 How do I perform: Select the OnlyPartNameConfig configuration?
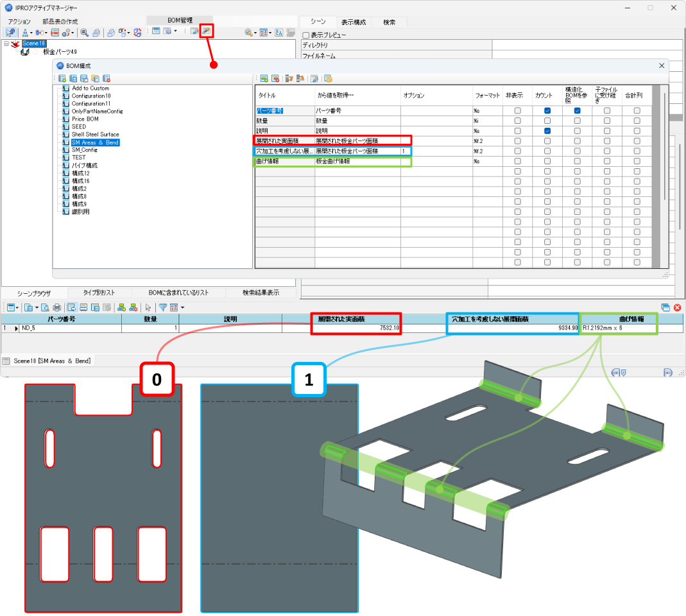tap(97, 111)
